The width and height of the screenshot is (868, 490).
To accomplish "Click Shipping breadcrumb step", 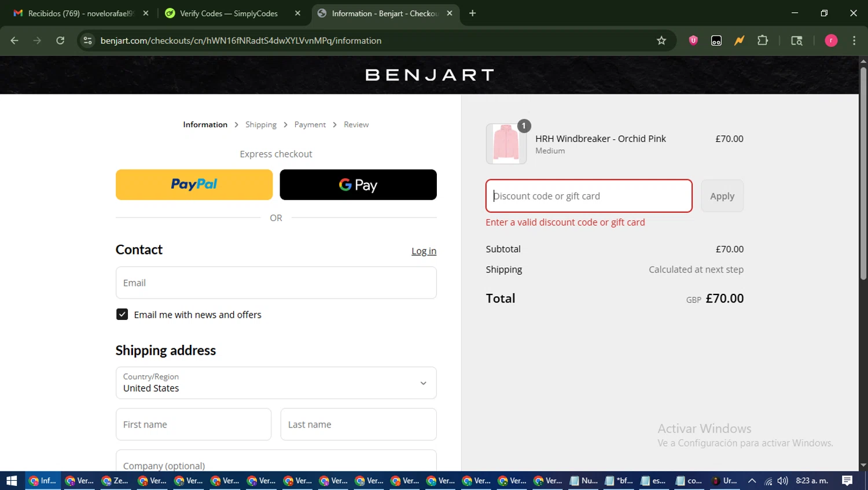I will point(261,124).
